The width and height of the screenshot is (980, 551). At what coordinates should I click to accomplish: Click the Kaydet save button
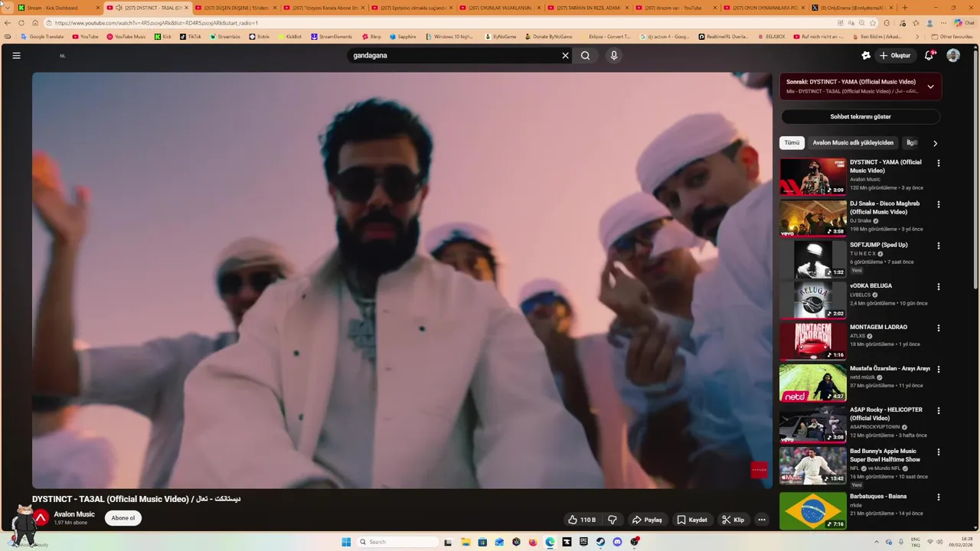(692, 520)
